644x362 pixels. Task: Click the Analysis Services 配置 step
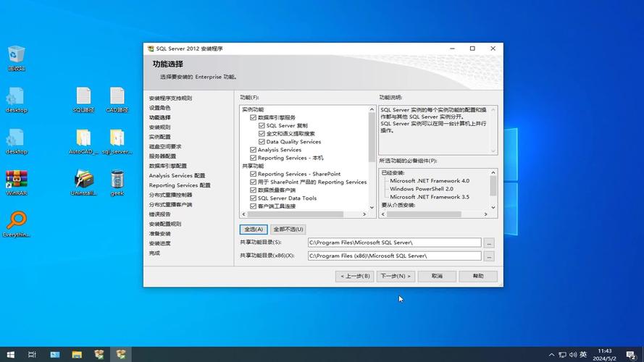(x=177, y=176)
